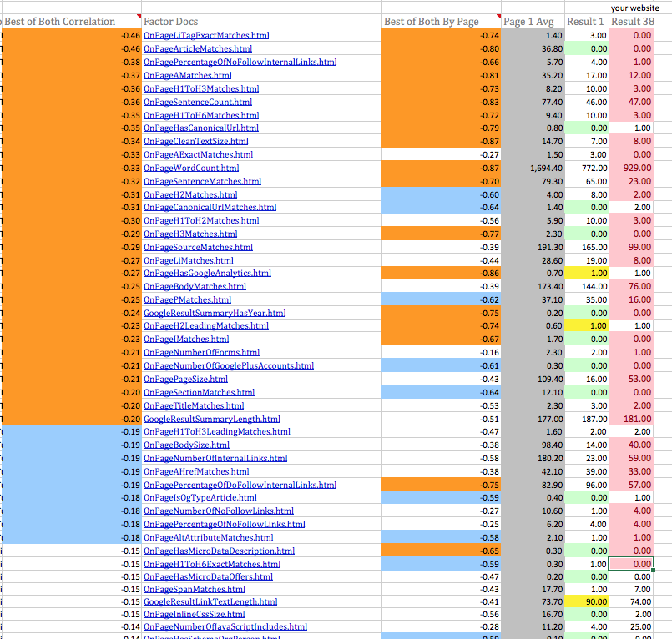
Task: Open the OnPageNumberOfNoFollowLinks.html link
Action: pos(219,511)
